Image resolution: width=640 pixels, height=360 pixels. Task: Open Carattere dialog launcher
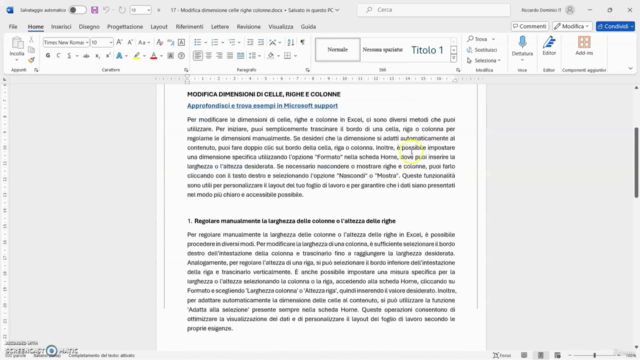click(186, 70)
